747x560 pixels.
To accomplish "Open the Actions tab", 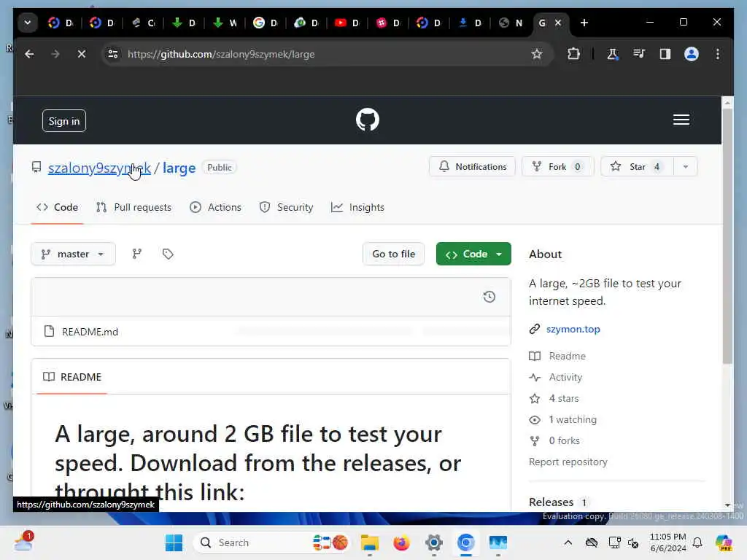I will point(216,207).
